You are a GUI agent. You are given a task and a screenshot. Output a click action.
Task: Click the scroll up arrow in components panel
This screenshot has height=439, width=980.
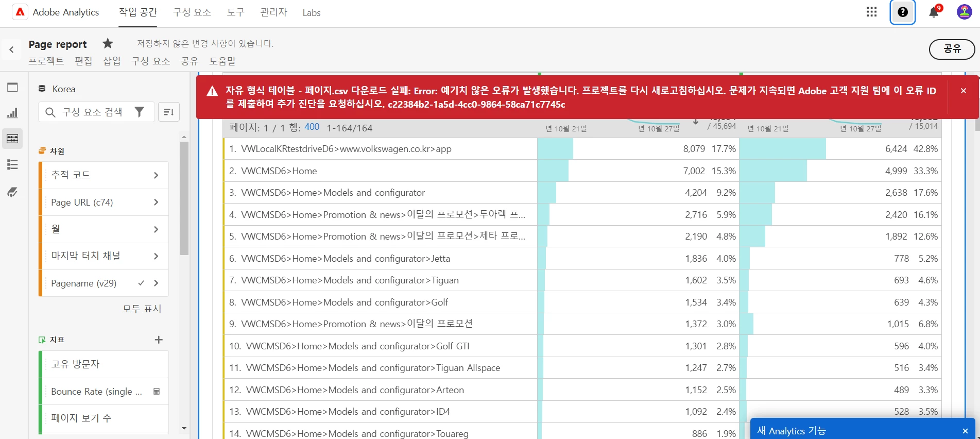pyautogui.click(x=184, y=137)
